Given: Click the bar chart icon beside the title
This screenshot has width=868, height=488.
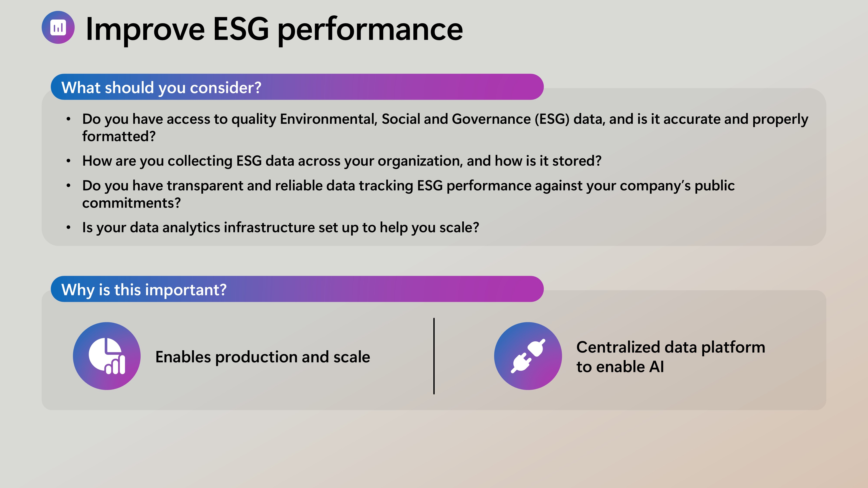Looking at the screenshot, I should tap(58, 28).
